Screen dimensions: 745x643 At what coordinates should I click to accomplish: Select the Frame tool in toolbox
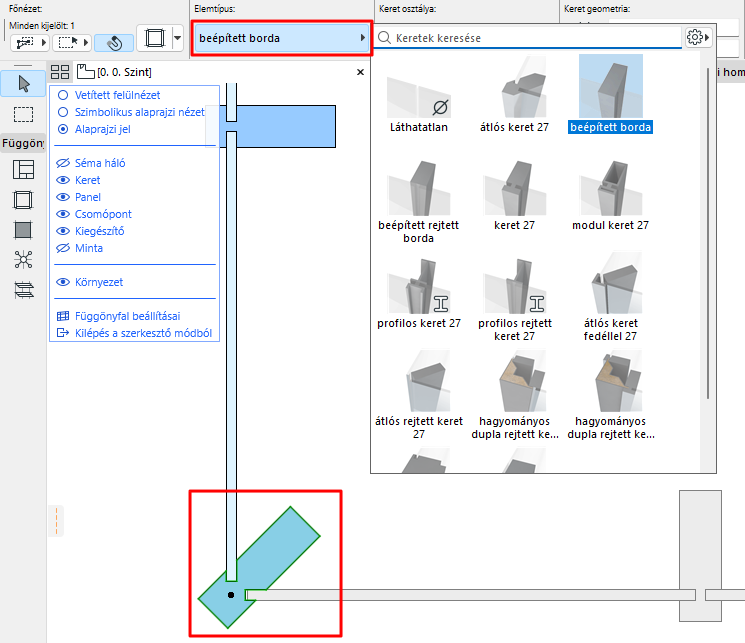pyautogui.click(x=23, y=200)
